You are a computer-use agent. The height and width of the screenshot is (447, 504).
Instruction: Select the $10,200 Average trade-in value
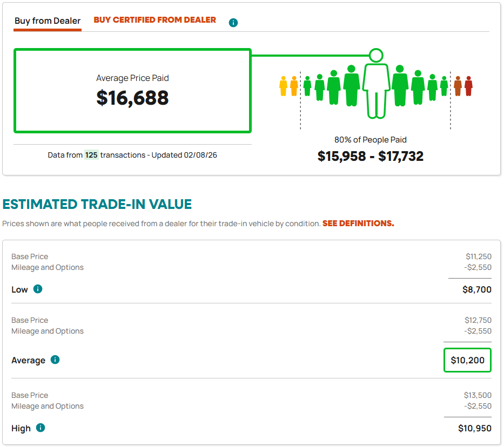[467, 360]
